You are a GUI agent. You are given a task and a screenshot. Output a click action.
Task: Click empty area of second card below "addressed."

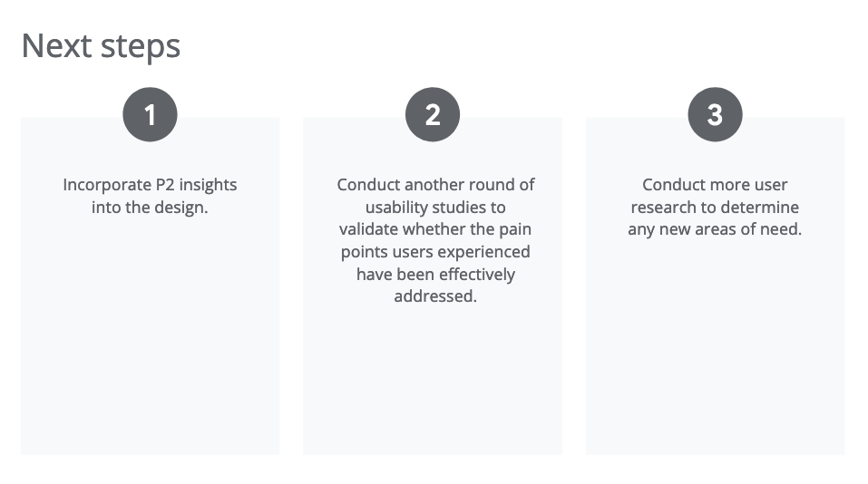tap(433, 382)
